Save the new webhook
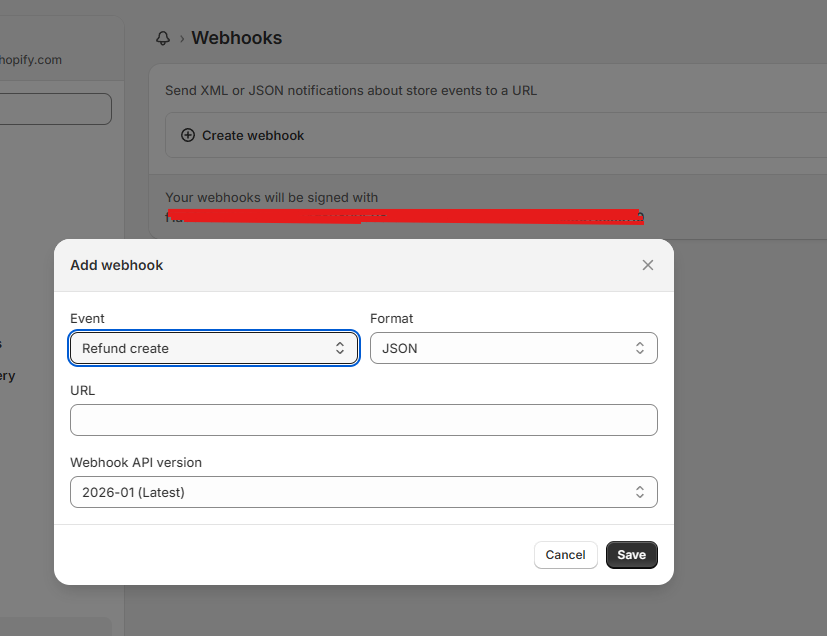The height and width of the screenshot is (636, 827). (x=631, y=554)
